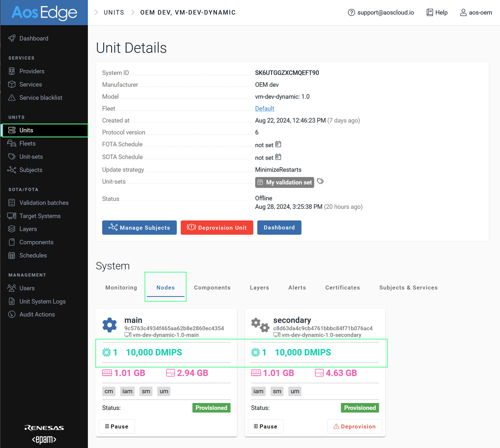This screenshot has height=448, width=500.
Task: Click the tag icon beside My validation set
Action: 320,182
